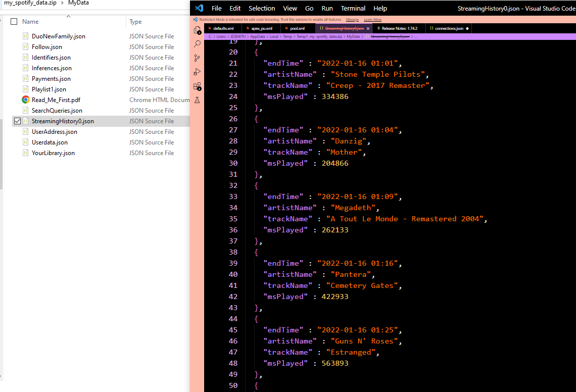This screenshot has width=576, height=392.
Task: Open the Terminal menu
Action: point(353,8)
